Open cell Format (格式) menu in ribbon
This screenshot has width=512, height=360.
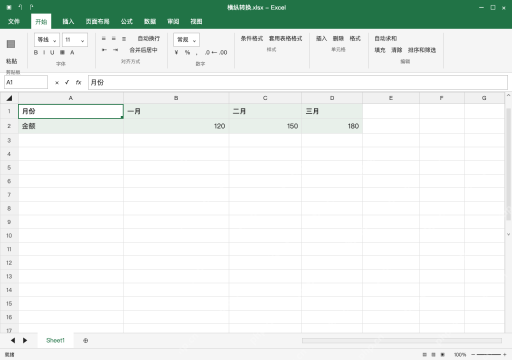point(355,39)
